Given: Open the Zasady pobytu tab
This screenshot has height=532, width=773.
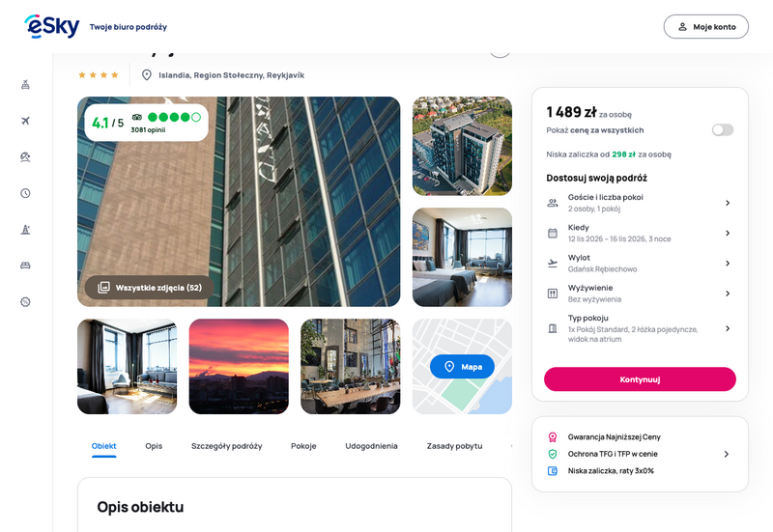Looking at the screenshot, I should coord(454,446).
